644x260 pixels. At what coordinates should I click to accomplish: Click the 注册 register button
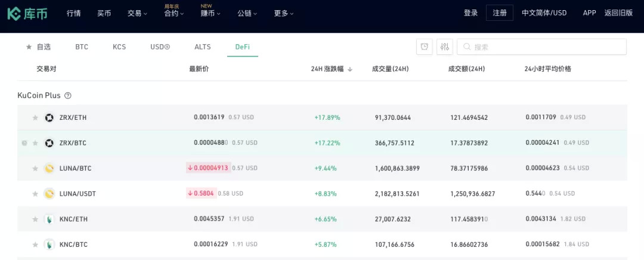[500, 13]
